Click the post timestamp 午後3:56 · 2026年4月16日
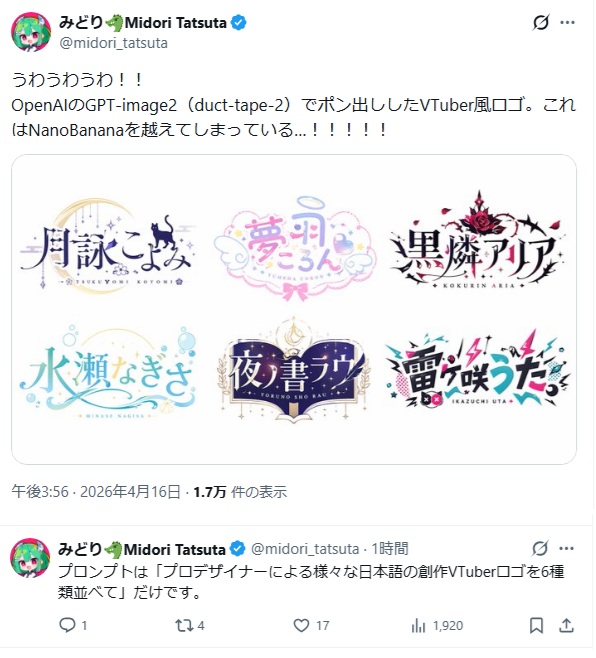Viewport: 596px width, 658px height. click(x=96, y=491)
